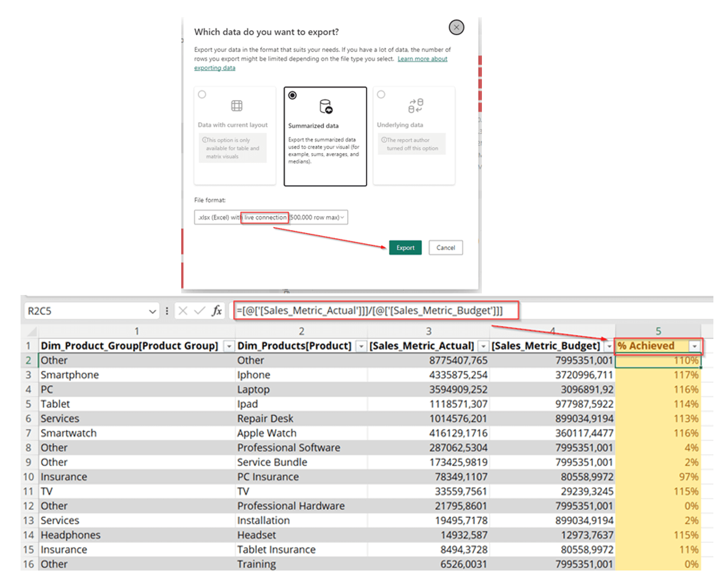Click the formula bar cancel X icon
728x577 pixels.
point(183,311)
